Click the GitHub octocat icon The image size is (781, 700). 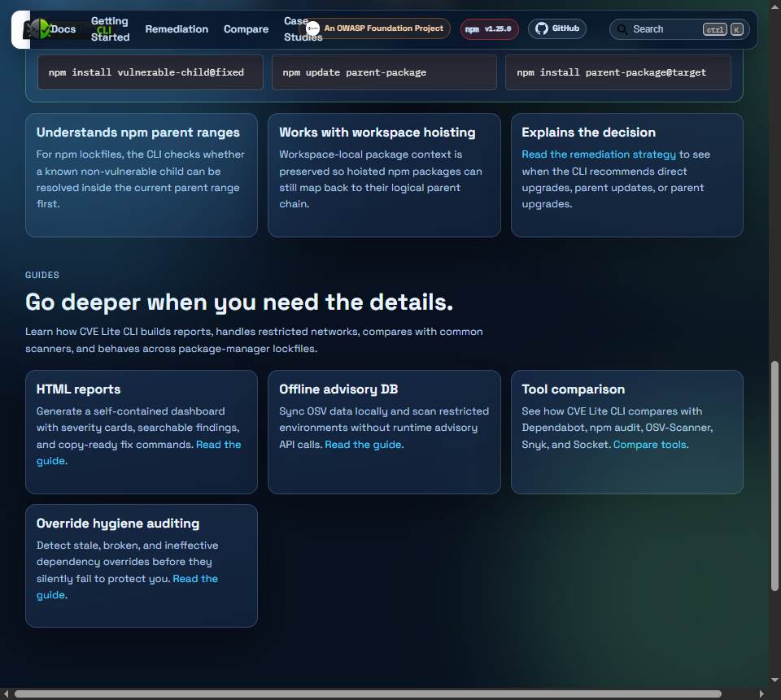click(542, 28)
